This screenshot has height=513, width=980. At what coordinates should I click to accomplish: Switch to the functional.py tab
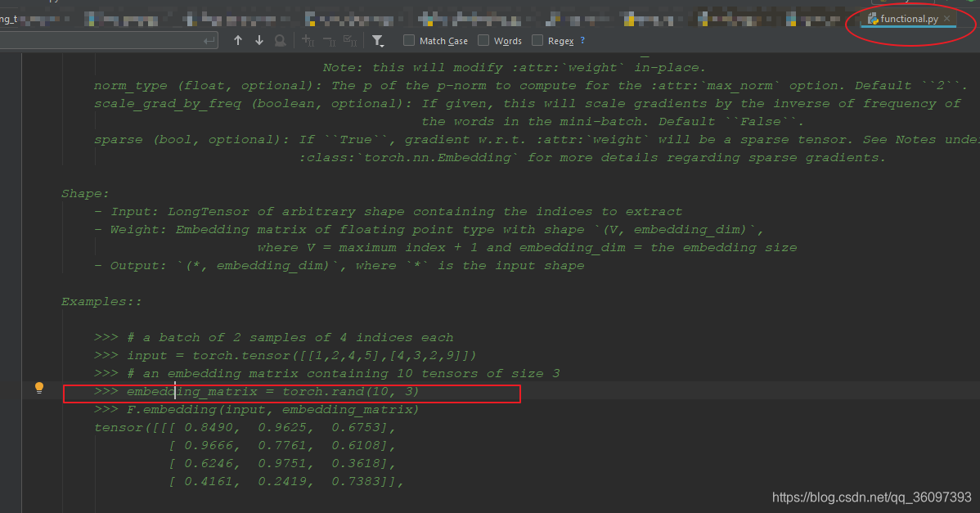[x=910, y=19]
